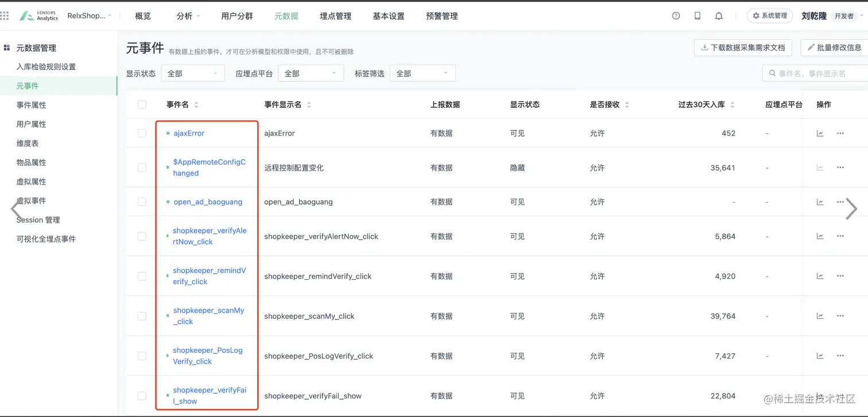Open more options for shopkeeper_scanMy_click row
This screenshot has width=868, height=417.
pyautogui.click(x=840, y=316)
